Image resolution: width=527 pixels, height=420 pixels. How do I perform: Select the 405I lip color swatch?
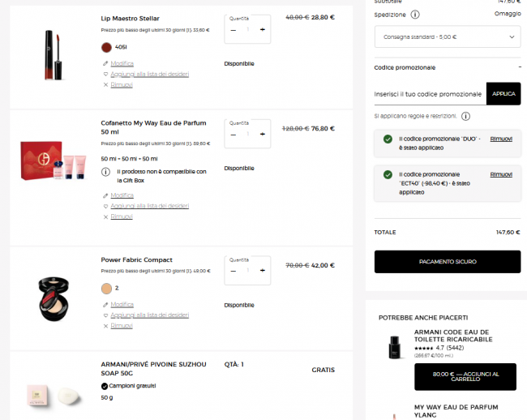pyautogui.click(x=106, y=47)
